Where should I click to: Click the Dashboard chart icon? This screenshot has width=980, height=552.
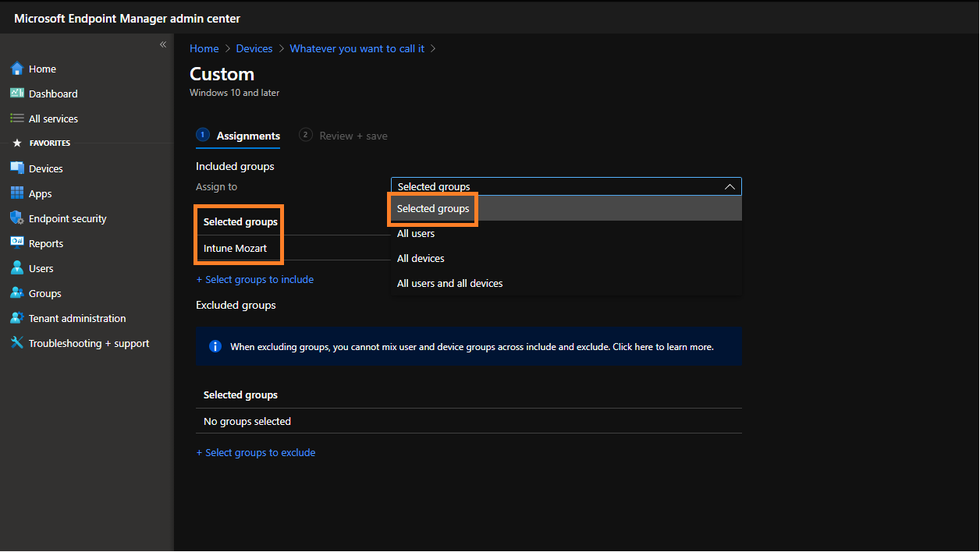point(17,94)
